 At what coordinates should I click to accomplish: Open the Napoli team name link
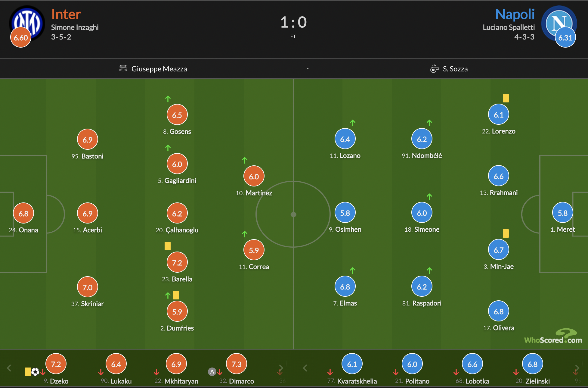(515, 14)
